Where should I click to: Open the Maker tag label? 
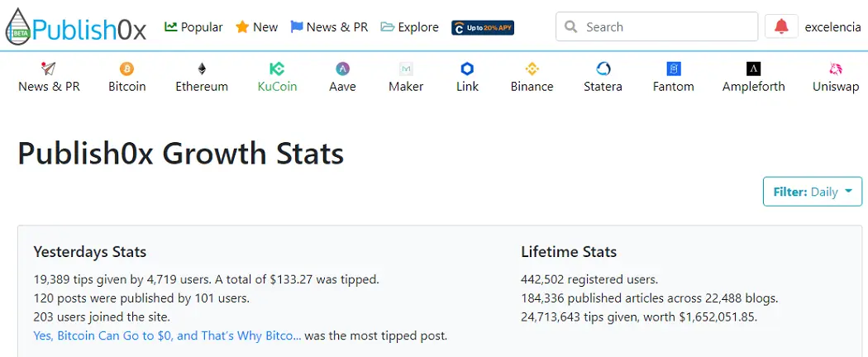tap(406, 87)
